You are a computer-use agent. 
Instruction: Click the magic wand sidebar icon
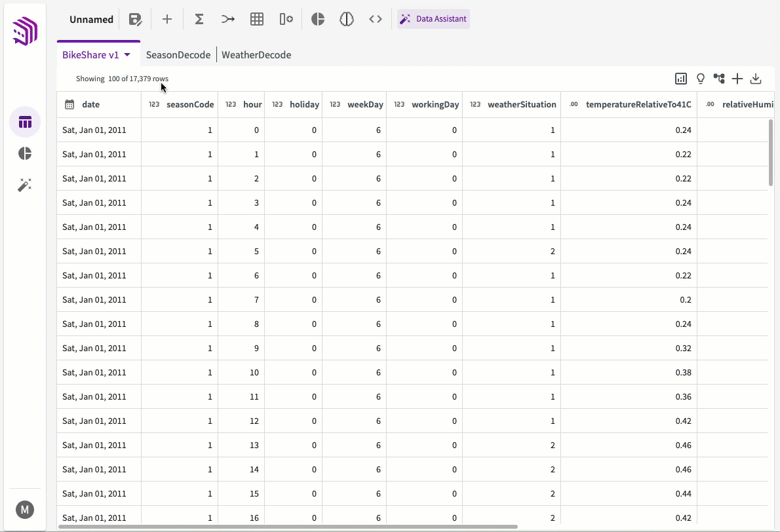(x=25, y=185)
